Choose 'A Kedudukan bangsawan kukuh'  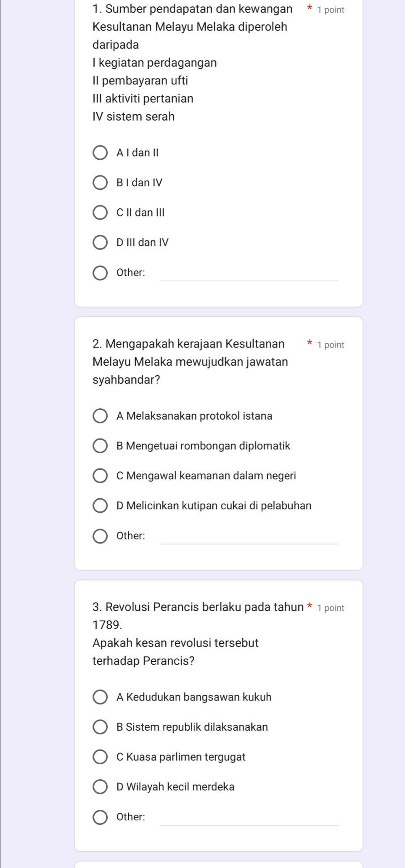coord(100,697)
